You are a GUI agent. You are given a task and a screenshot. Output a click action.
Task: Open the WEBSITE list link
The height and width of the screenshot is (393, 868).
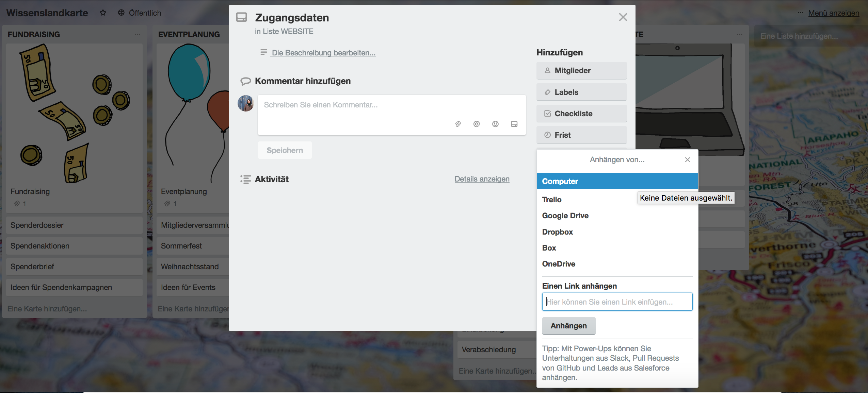[297, 31]
